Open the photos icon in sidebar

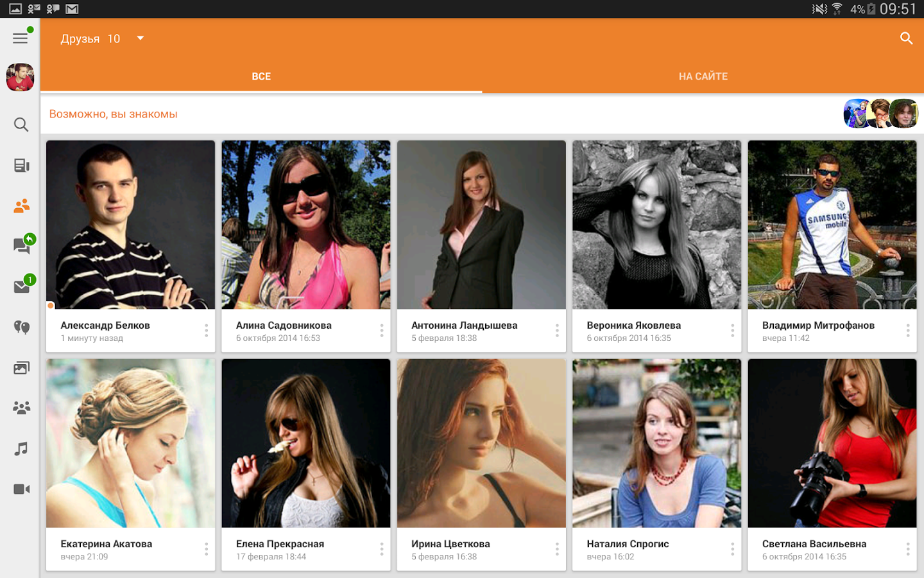pos(21,368)
